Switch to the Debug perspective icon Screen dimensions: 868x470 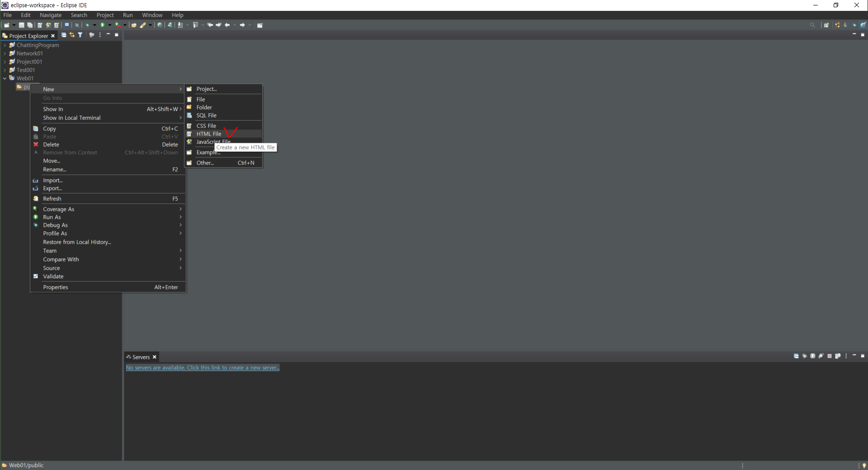tap(854, 25)
